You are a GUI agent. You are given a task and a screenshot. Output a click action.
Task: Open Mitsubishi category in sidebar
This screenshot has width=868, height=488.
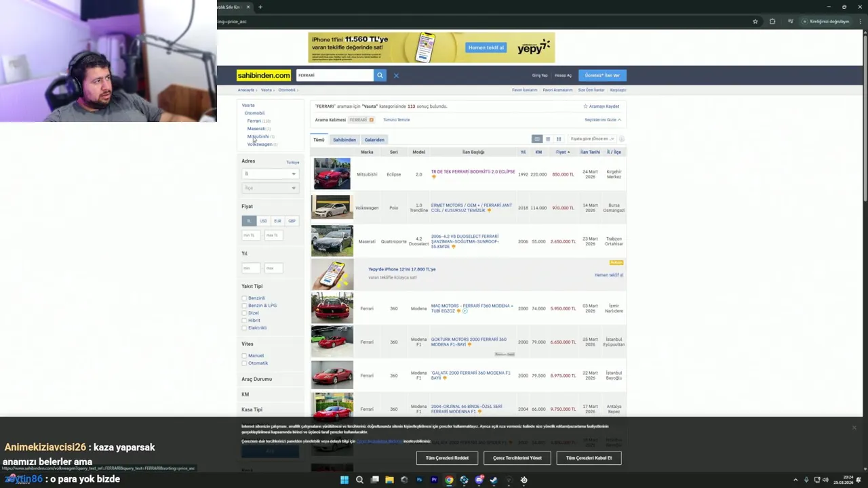258,136
